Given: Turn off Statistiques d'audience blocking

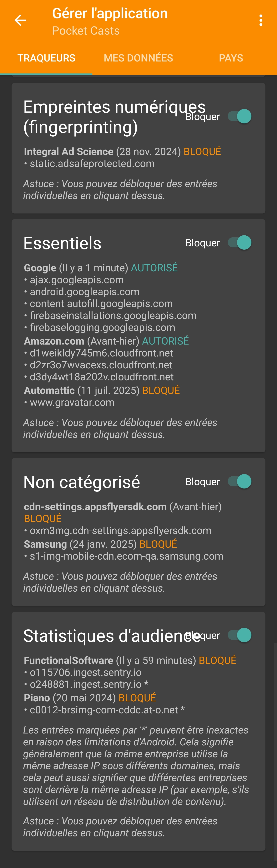Looking at the screenshot, I should coord(240,635).
